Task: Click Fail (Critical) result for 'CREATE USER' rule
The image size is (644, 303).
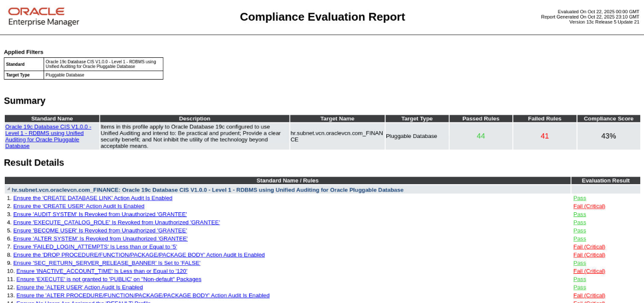Action: coord(589,206)
